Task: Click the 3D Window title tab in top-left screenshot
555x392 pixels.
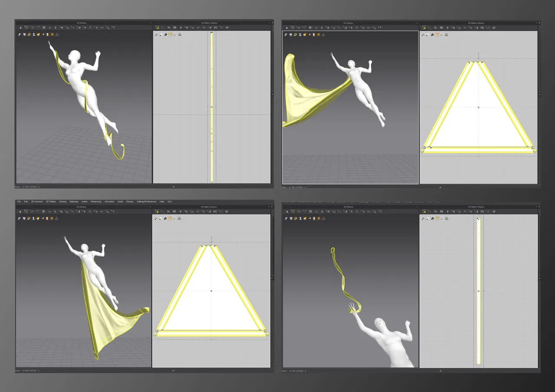Action: pos(82,23)
